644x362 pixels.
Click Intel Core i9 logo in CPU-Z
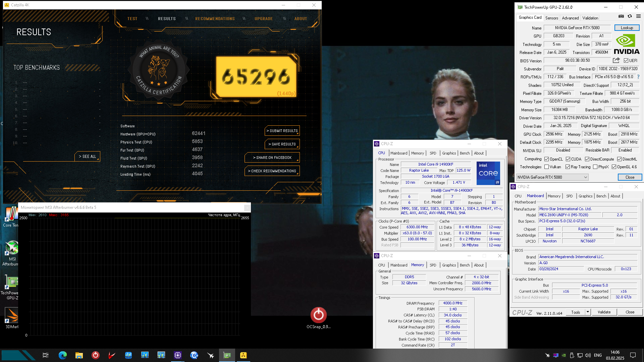click(488, 173)
